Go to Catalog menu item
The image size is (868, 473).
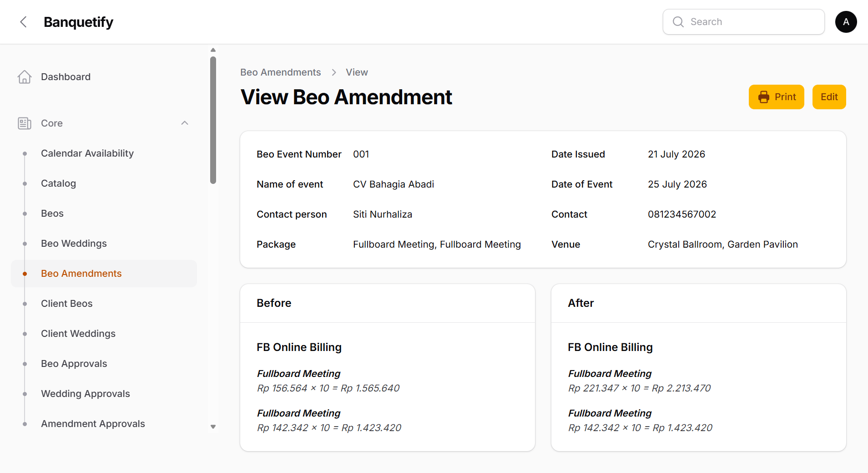point(58,183)
